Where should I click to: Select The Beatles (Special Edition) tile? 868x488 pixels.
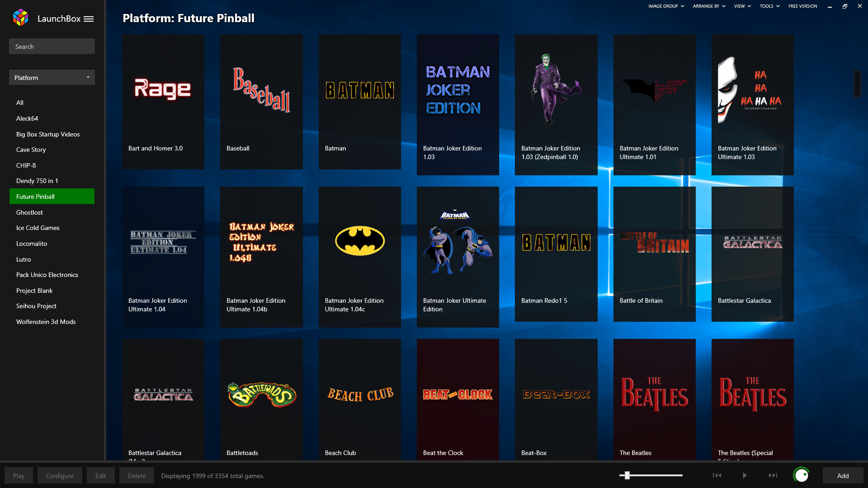(x=752, y=400)
